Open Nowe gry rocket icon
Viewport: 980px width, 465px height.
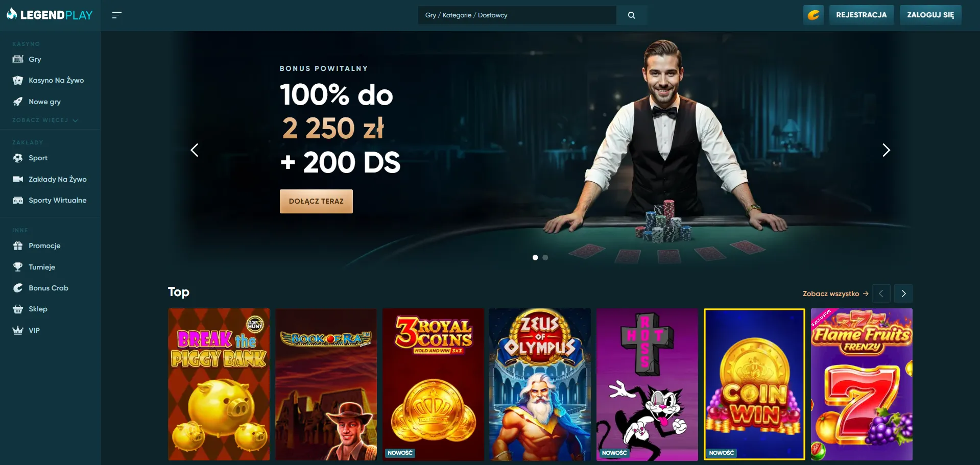point(18,102)
